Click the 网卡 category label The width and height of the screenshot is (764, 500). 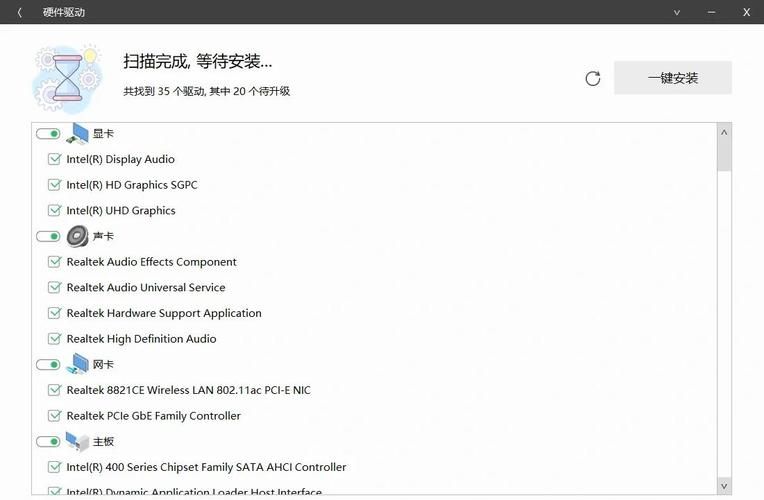click(103, 365)
